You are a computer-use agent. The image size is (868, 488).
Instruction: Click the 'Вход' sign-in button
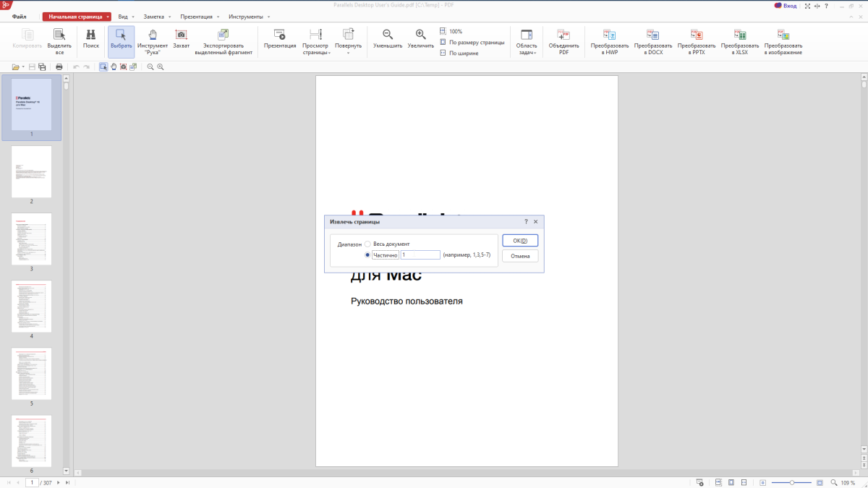tap(786, 5)
